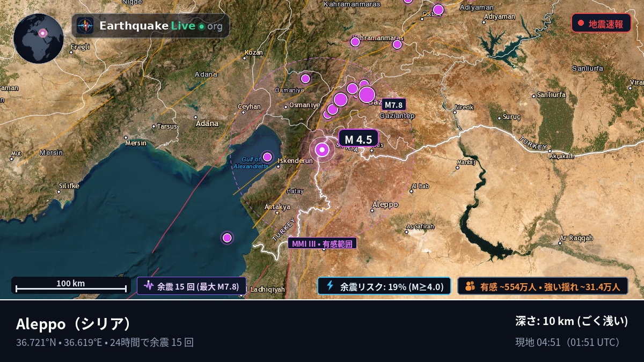Click the aftershock marker in Gulf of Alexandretta
The width and height of the screenshot is (644, 362).
point(267,157)
